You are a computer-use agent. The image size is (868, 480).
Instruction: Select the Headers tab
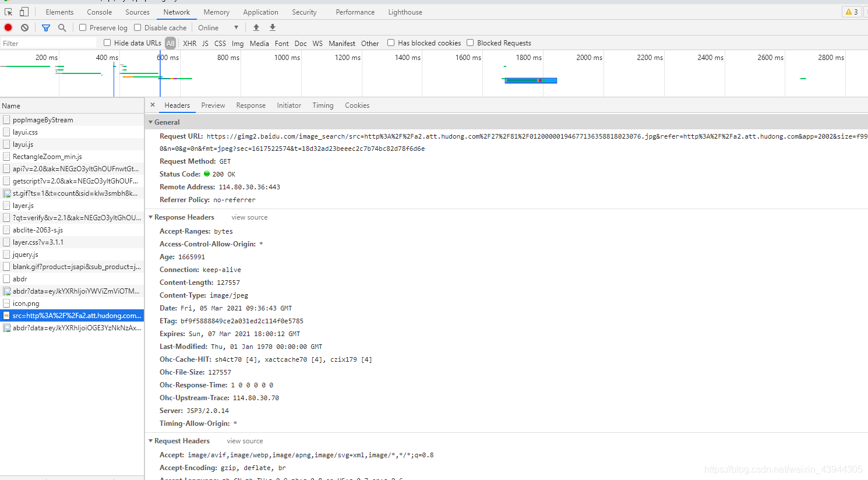click(177, 105)
